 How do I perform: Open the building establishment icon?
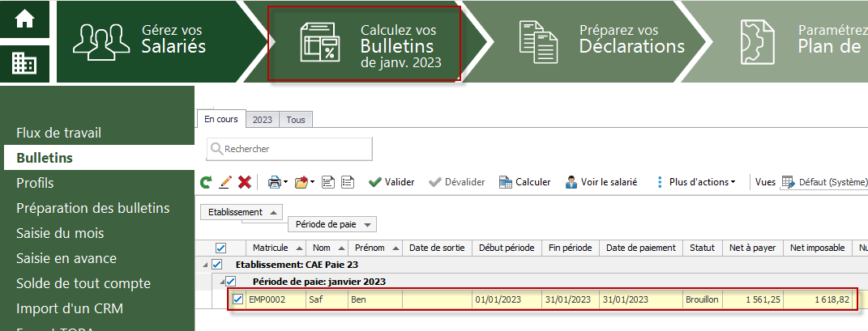tap(24, 64)
